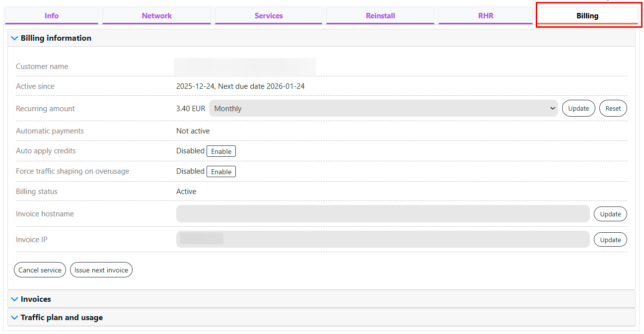The width and height of the screenshot is (644, 334).
Task: Open the Info tab
Action: tap(52, 16)
